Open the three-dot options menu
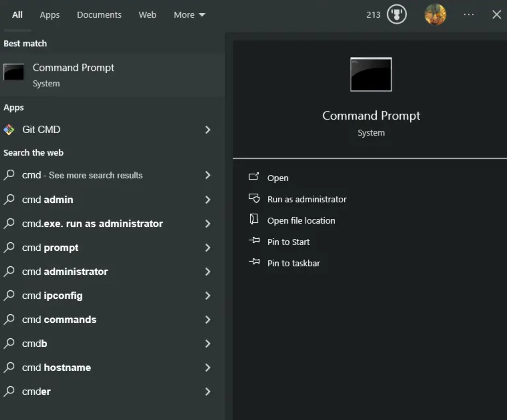Screen dimensions: 507x420 [468, 15]
